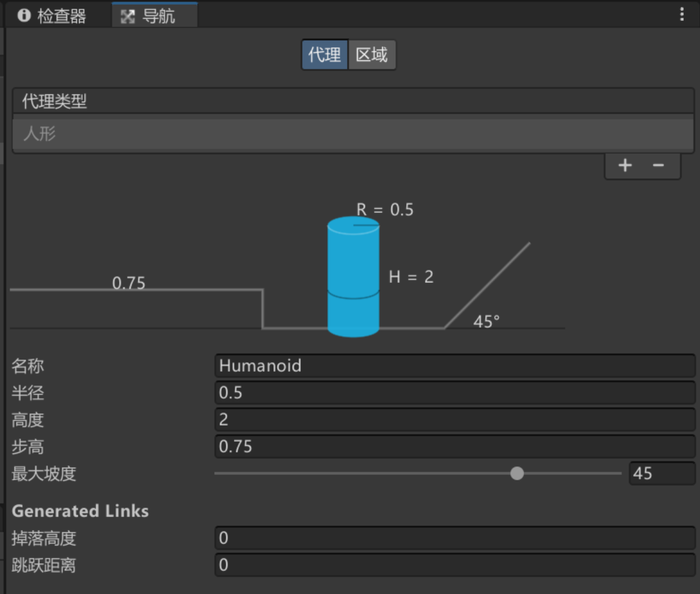This screenshot has width=700, height=594.
Task: Click the 代理类型 list header
Action: [352, 101]
